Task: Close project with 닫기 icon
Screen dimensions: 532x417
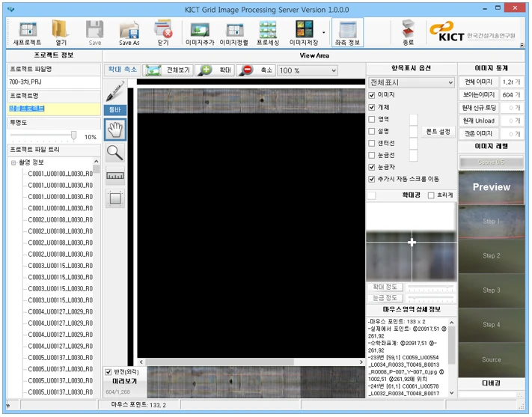Action: tap(163, 33)
